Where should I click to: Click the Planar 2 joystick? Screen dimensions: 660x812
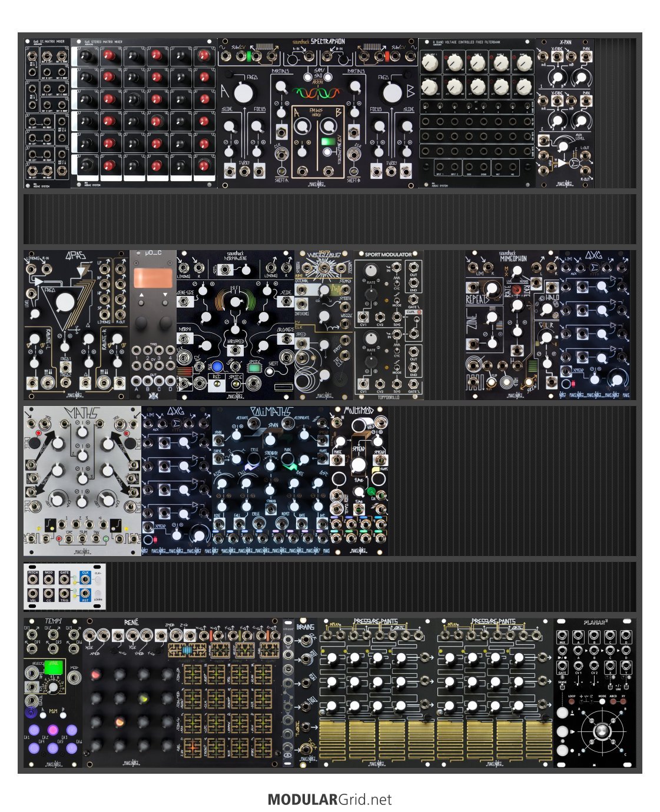pos(601,731)
